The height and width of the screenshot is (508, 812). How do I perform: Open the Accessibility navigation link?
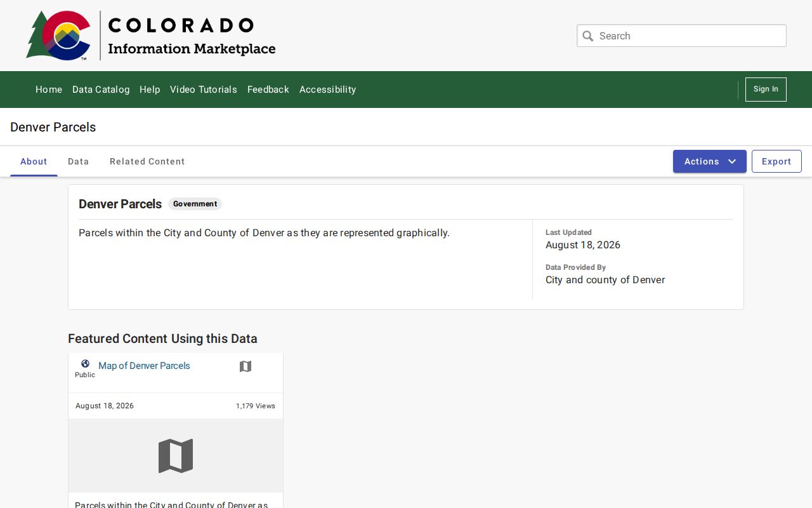click(x=328, y=90)
